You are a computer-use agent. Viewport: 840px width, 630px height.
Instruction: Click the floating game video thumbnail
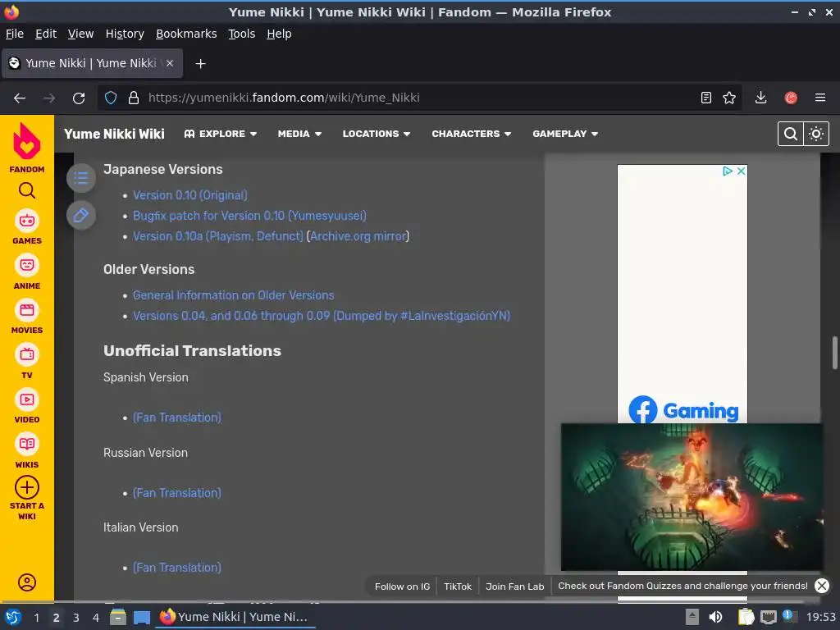(692, 496)
